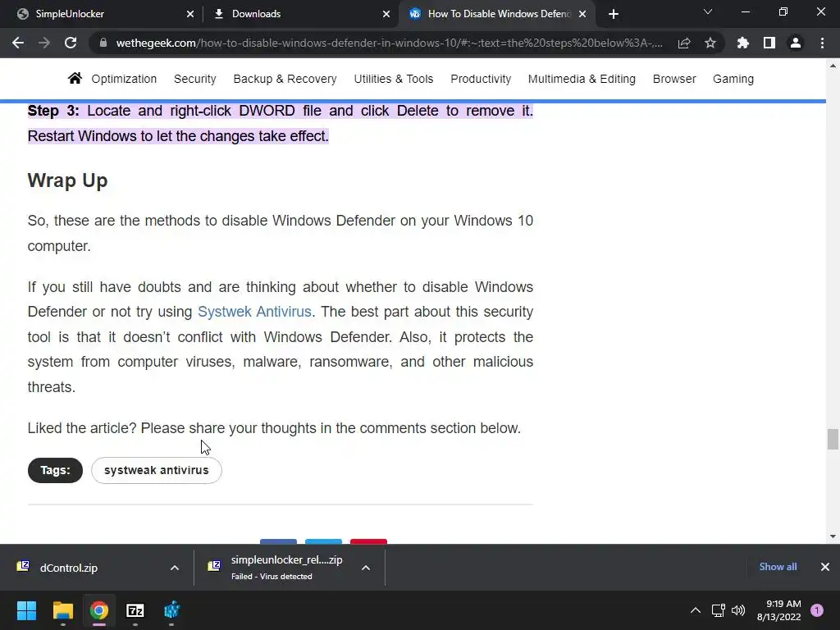
Task: Click the scrollbar down arrow
Action: (833, 536)
